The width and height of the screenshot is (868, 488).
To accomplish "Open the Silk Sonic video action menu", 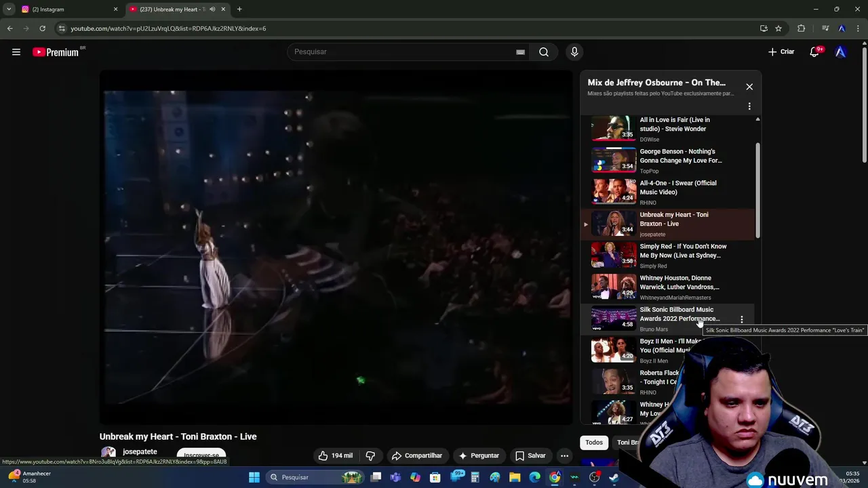I will [742, 319].
